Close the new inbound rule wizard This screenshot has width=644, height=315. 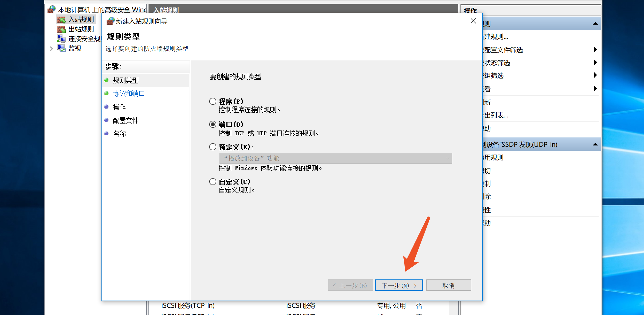click(473, 21)
